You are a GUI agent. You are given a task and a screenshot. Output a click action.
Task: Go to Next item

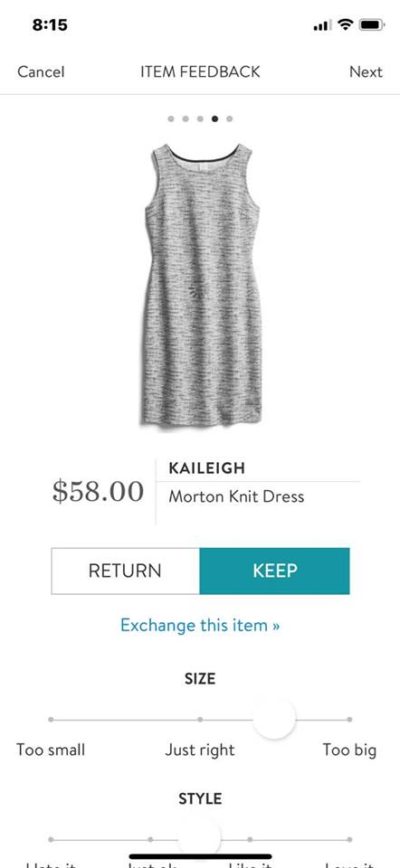click(366, 72)
